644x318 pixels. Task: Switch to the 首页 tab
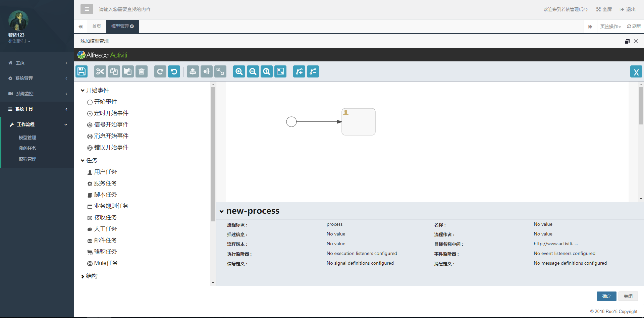click(x=97, y=26)
